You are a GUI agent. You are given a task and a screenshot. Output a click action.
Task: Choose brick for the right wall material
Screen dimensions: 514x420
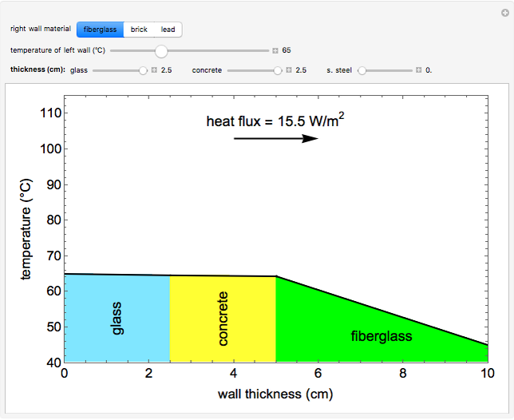pos(139,30)
